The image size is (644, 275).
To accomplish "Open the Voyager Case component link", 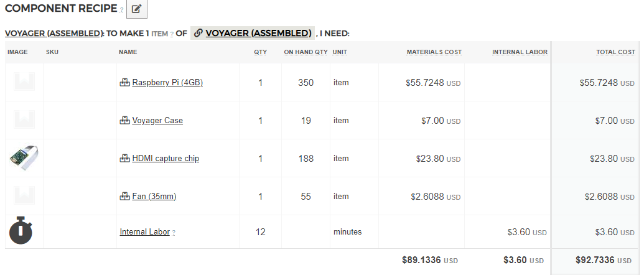I will 157,121.
